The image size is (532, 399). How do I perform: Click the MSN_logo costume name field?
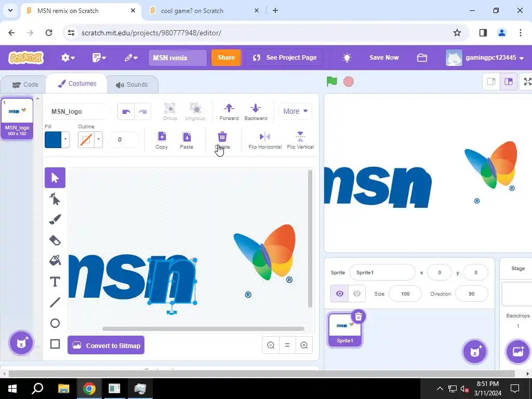[77, 112]
